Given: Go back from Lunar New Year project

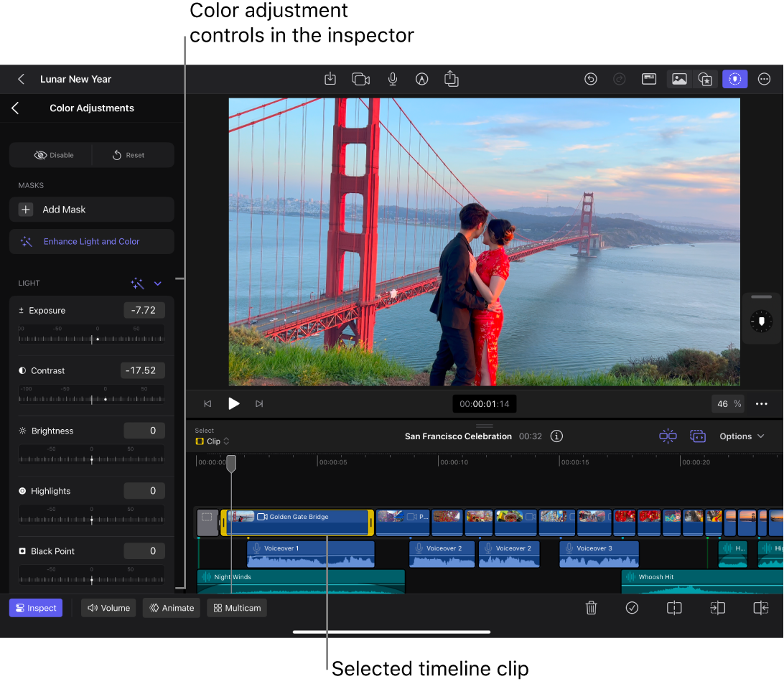Looking at the screenshot, I should click(21, 79).
